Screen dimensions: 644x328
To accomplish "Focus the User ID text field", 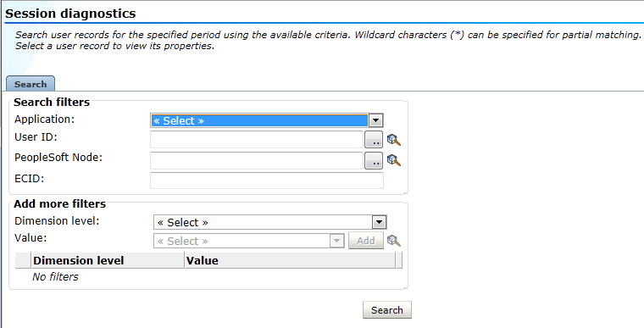I will tap(257, 140).
